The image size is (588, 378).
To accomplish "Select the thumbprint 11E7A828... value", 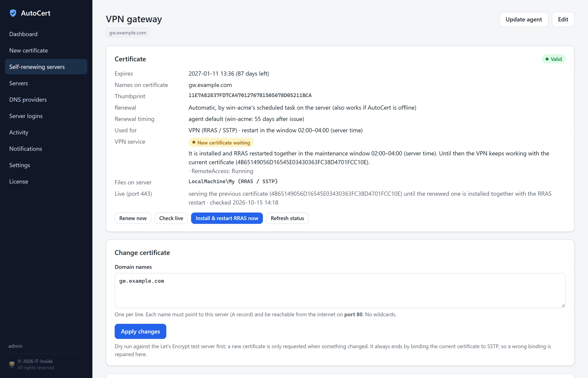I will 250,95.
